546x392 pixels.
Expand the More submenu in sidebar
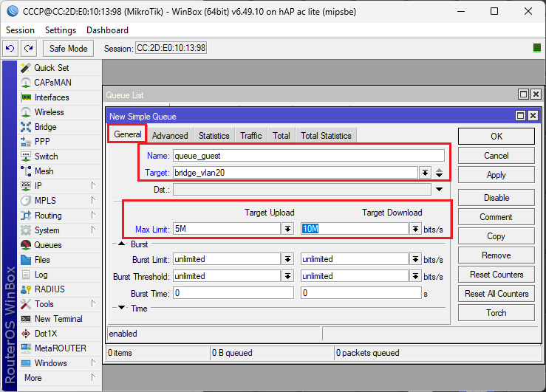point(60,378)
